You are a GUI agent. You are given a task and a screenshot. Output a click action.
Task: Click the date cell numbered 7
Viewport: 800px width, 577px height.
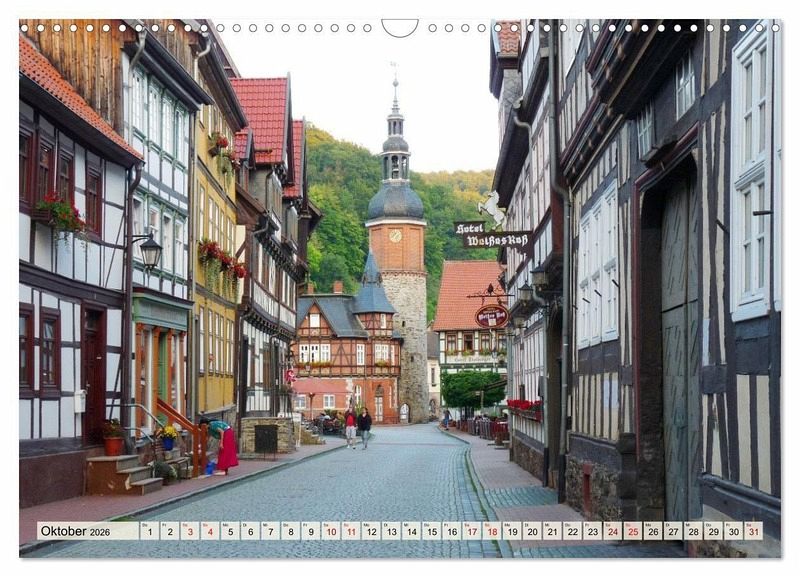[x=270, y=531]
